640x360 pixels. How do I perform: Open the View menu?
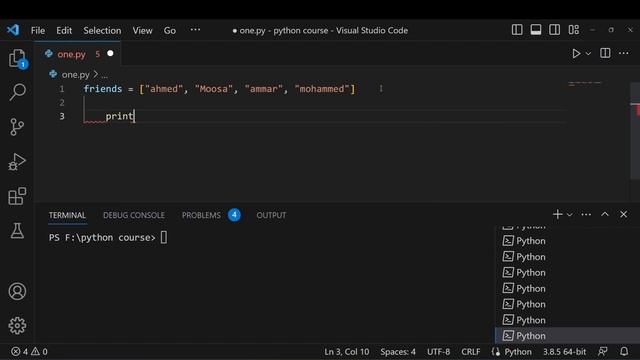point(142,31)
